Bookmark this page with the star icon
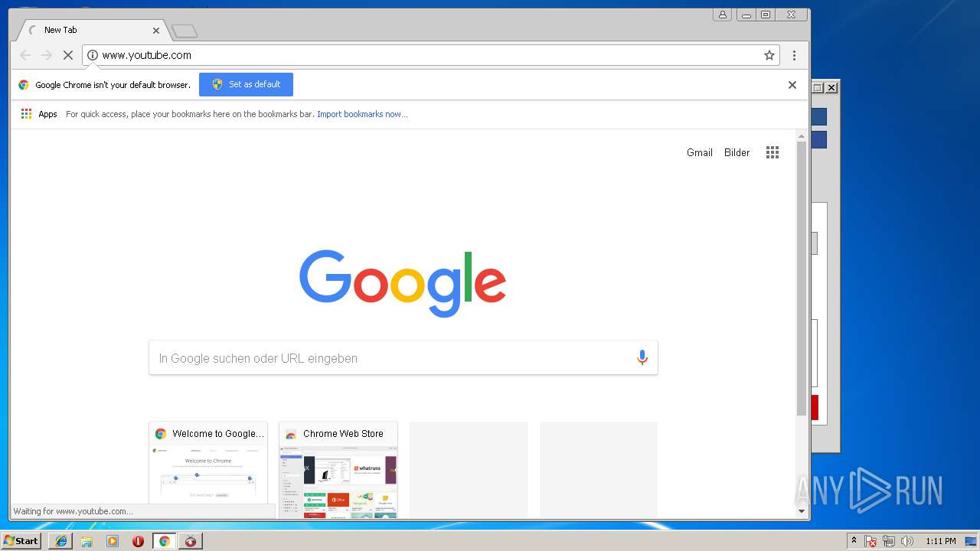Image resolution: width=980 pixels, height=551 pixels. 769,55
